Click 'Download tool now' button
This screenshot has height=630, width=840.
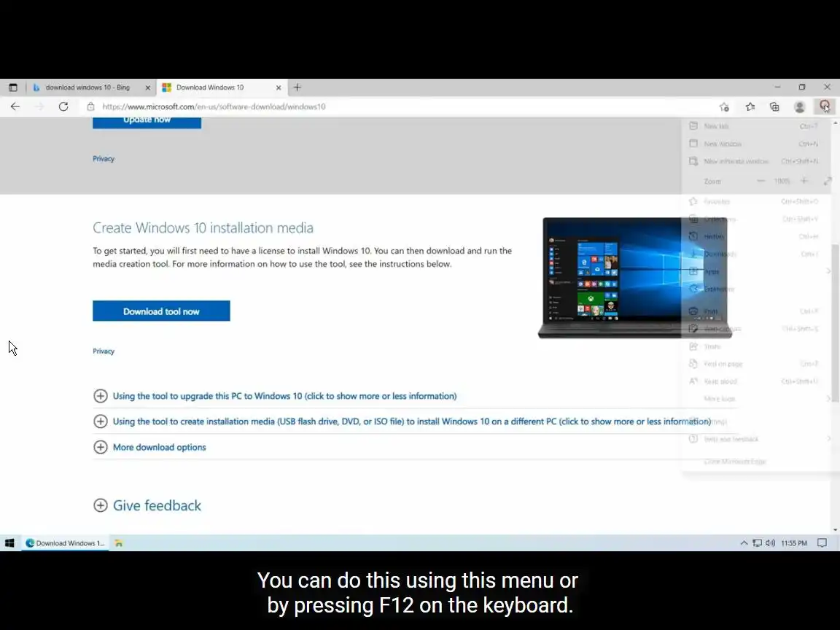point(161,311)
